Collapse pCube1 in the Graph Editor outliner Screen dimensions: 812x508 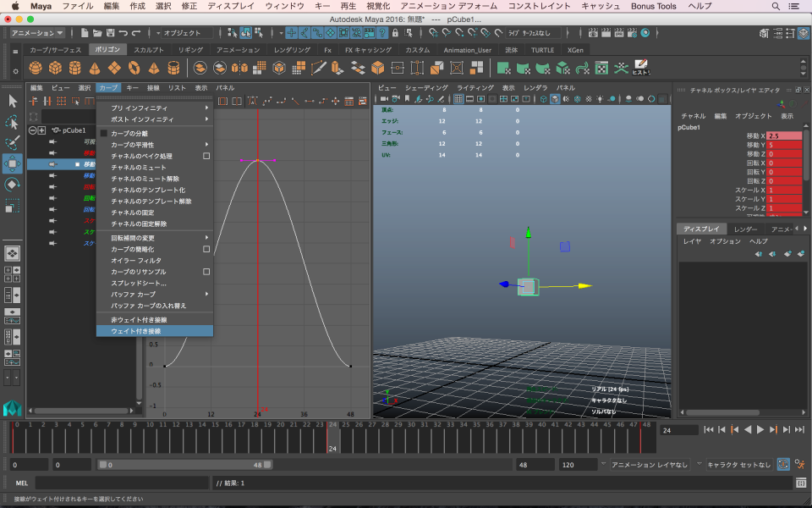33,130
